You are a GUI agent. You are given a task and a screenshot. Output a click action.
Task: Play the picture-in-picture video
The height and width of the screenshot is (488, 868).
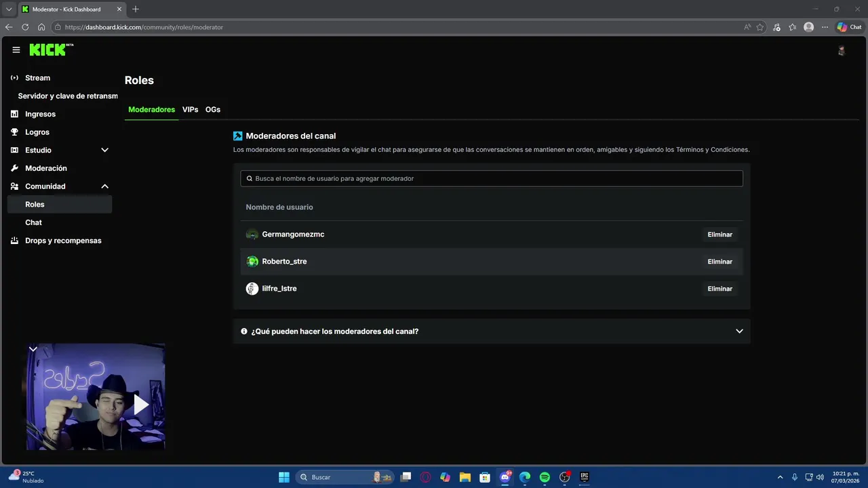tap(140, 405)
